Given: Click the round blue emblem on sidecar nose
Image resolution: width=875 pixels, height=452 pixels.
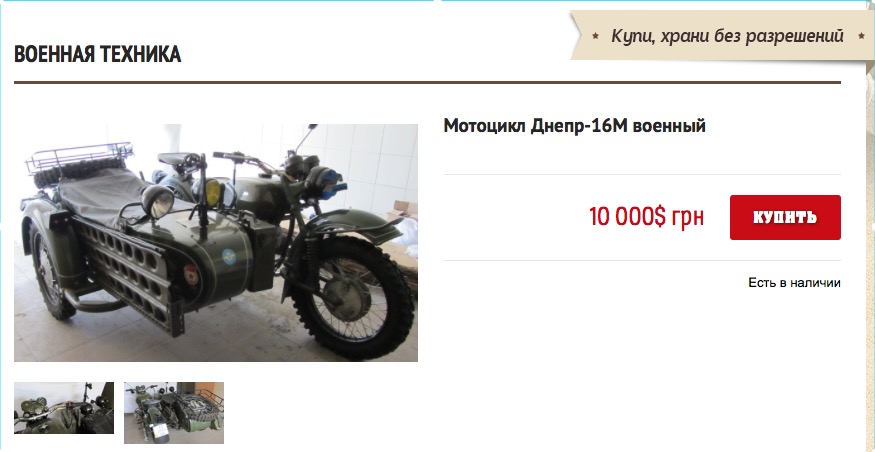Looking at the screenshot, I should [229, 256].
